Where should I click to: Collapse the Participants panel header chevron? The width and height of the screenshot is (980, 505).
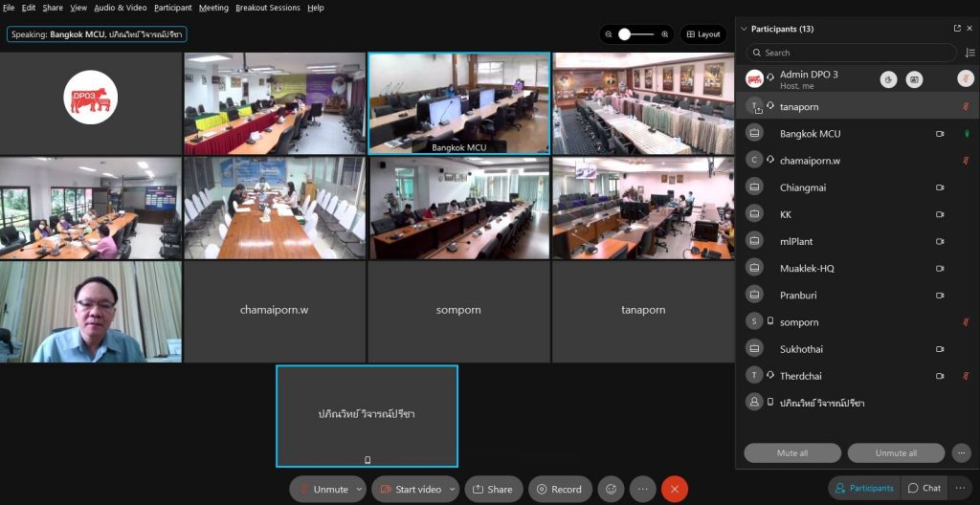click(x=744, y=29)
